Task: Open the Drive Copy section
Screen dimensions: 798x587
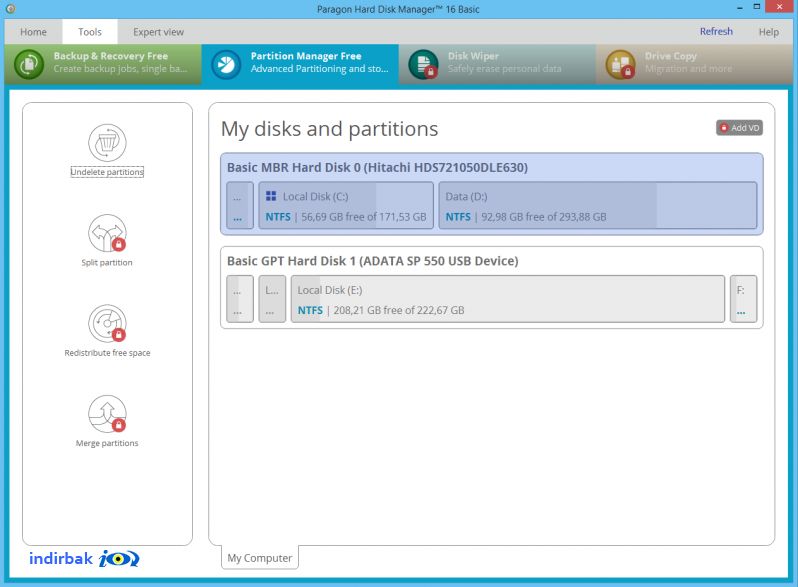Action: click(694, 64)
